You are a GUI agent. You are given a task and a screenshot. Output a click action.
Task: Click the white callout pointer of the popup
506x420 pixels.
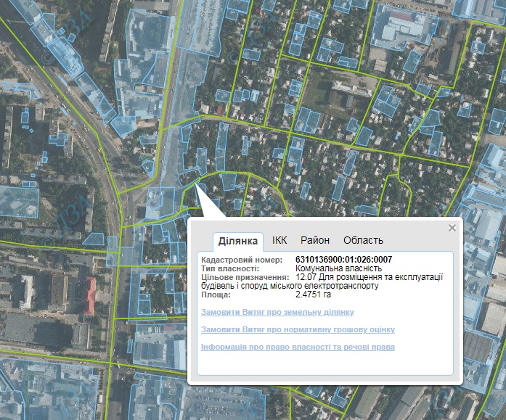coord(208,202)
